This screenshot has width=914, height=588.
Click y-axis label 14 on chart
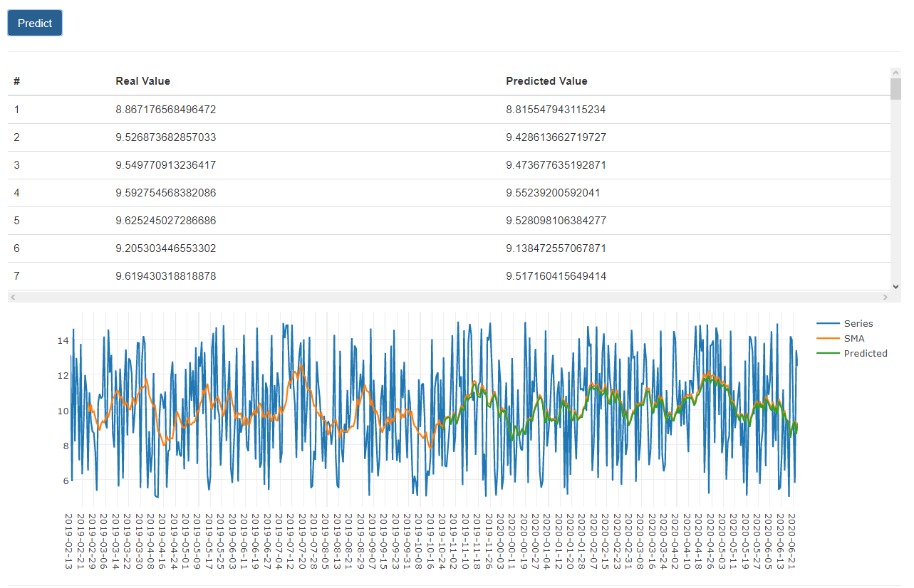(63, 341)
